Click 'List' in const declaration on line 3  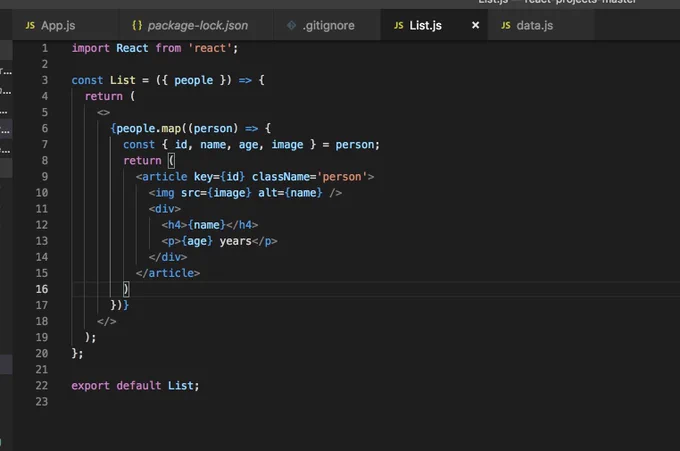pyautogui.click(x=122, y=80)
